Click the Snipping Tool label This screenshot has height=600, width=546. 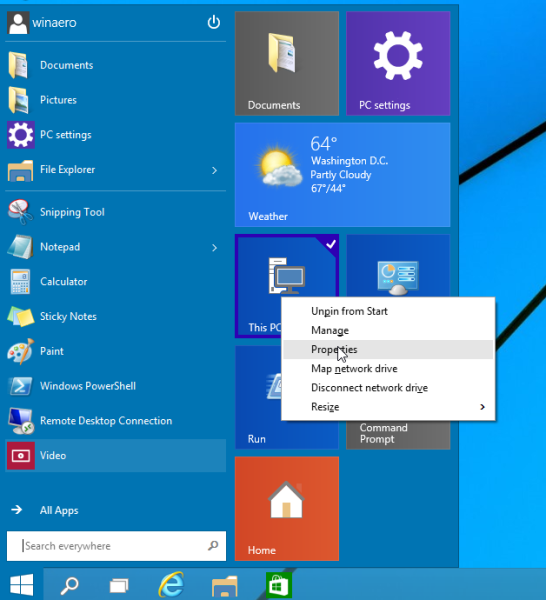click(72, 212)
